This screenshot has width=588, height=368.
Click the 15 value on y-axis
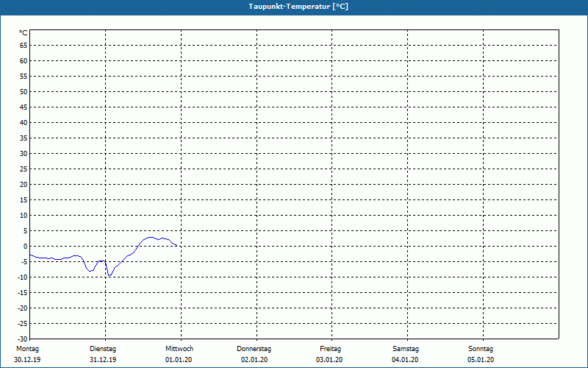tap(24, 199)
